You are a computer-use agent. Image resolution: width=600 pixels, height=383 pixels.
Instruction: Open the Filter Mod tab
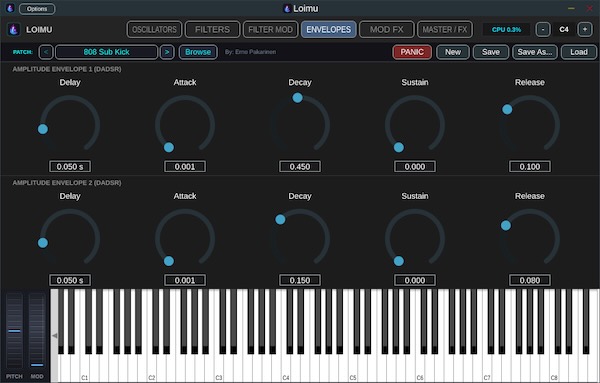270,29
